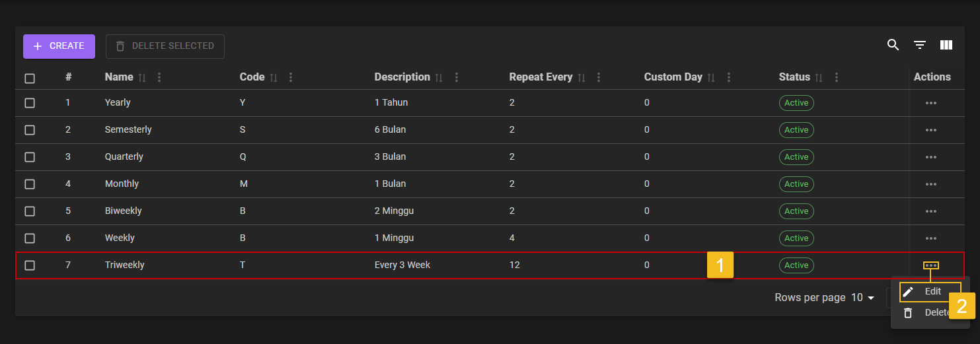Viewport: 980px width, 344px height.
Task: Click sort arrows beside Name header
Action: (142, 78)
